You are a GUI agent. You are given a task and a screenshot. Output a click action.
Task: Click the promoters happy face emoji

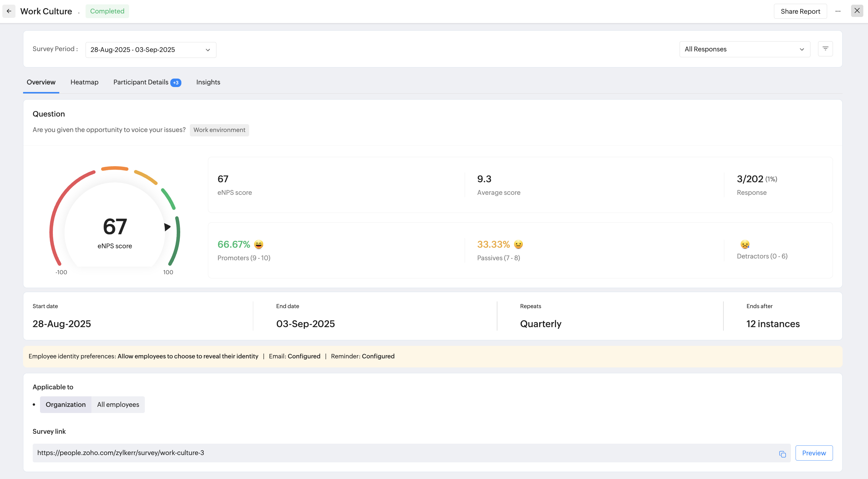pyautogui.click(x=258, y=244)
